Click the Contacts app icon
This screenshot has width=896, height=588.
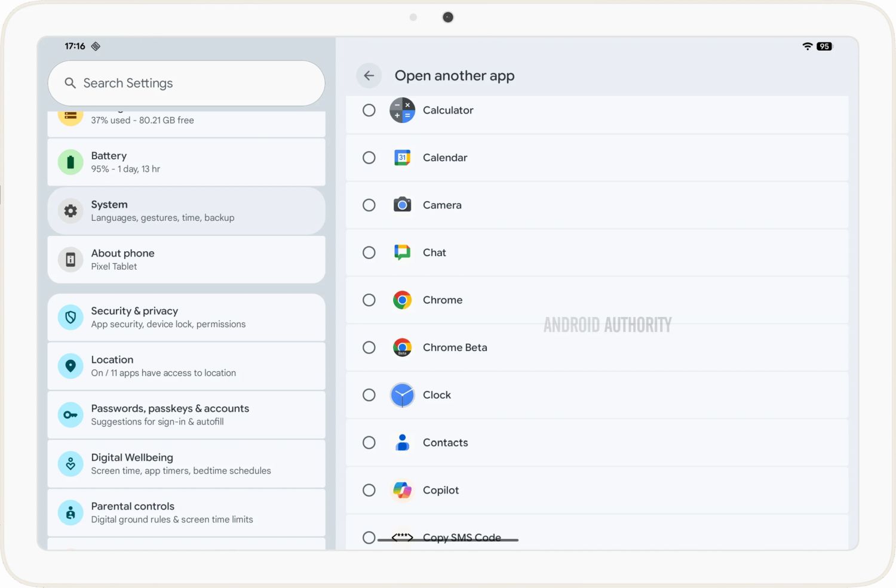click(402, 442)
